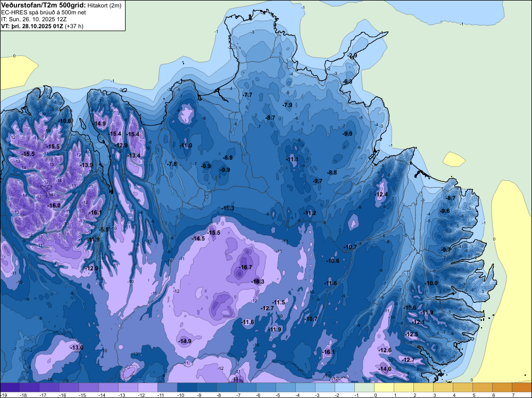532x398 pixels.
Task: Select the -16.7 temperature value
Action: (245, 267)
